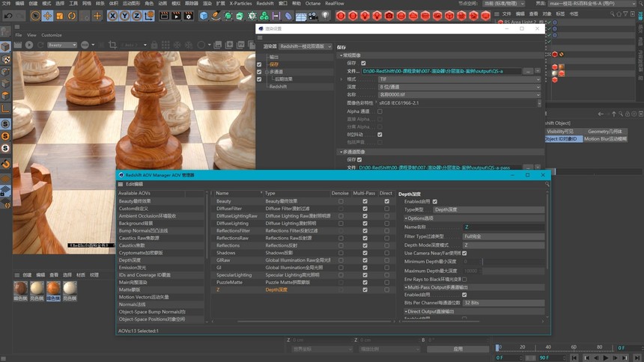The height and width of the screenshot is (362, 644).
Task: Toggle Alpha channel checkbox in render settings
Action: pos(380,111)
